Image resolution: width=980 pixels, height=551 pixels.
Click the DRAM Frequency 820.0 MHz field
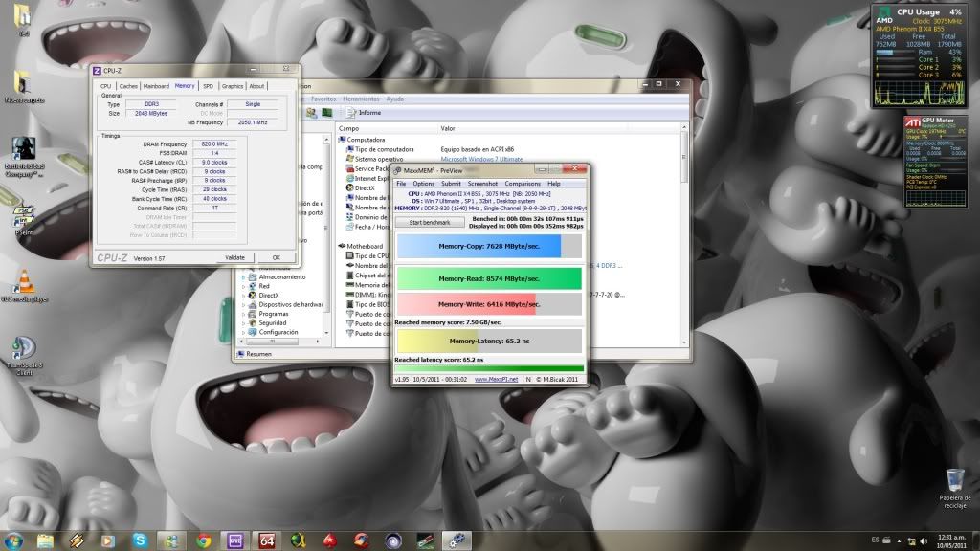214,143
